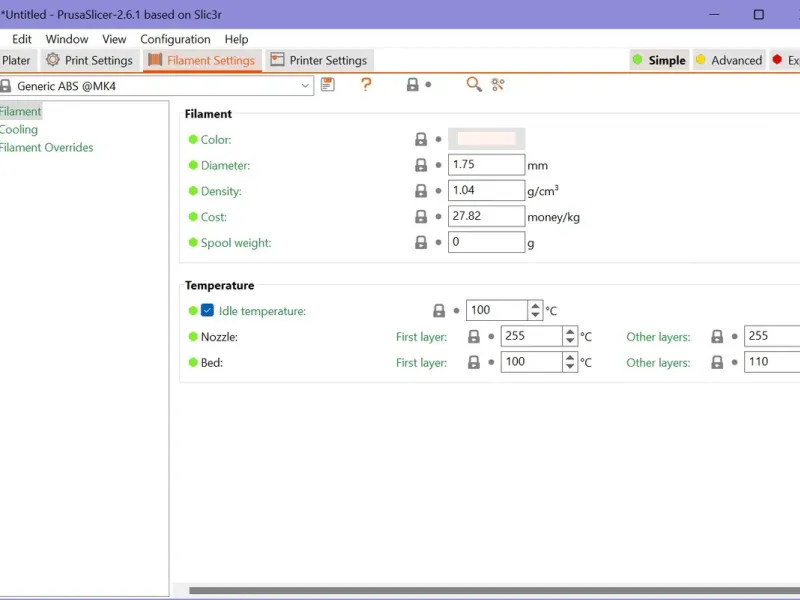This screenshot has width=800, height=600.
Task: Click the Diameter input field
Action: point(486,165)
